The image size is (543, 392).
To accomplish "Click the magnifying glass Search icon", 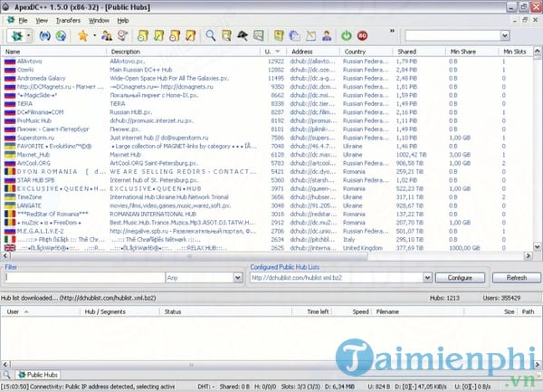I will [210, 36].
